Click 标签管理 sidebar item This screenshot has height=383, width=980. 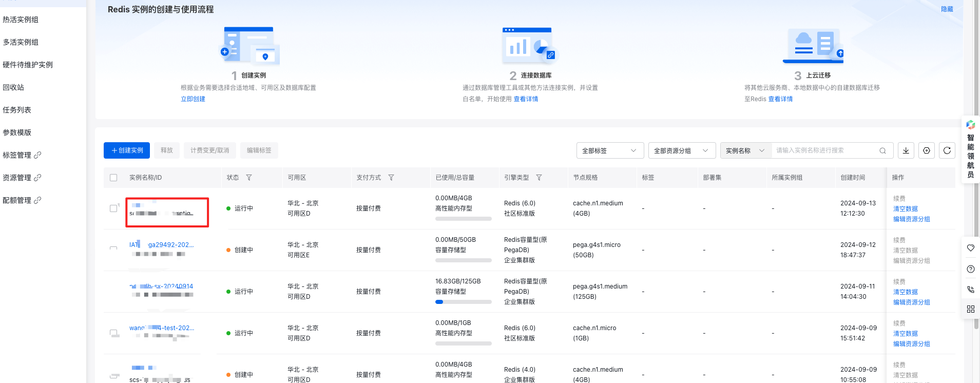17,155
